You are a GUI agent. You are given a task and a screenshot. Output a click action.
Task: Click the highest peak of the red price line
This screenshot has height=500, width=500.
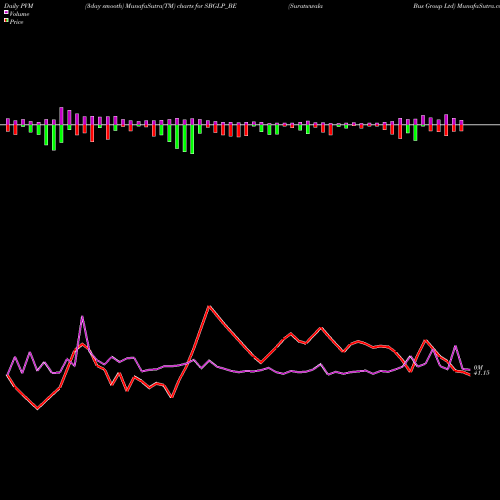[209, 306]
